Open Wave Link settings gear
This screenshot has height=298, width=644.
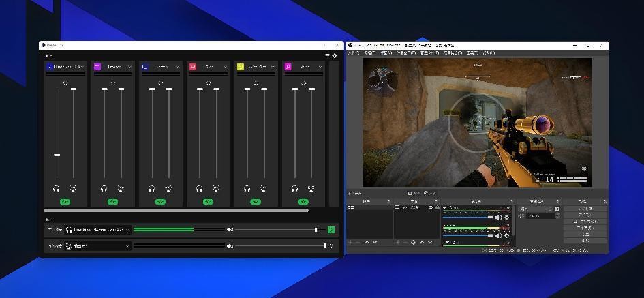click(334, 56)
